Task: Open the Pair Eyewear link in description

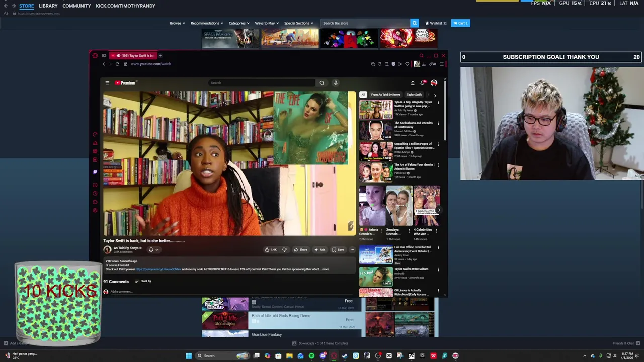Action: (158, 269)
